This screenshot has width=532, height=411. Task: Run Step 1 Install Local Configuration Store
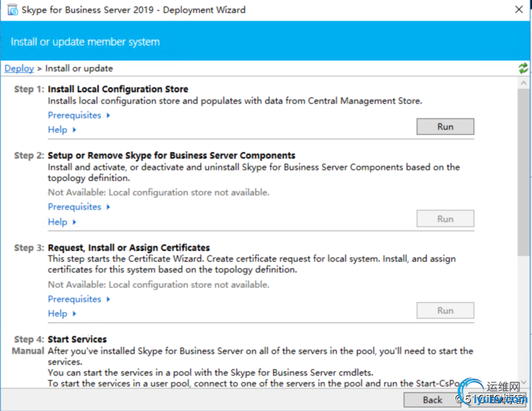[x=445, y=127]
